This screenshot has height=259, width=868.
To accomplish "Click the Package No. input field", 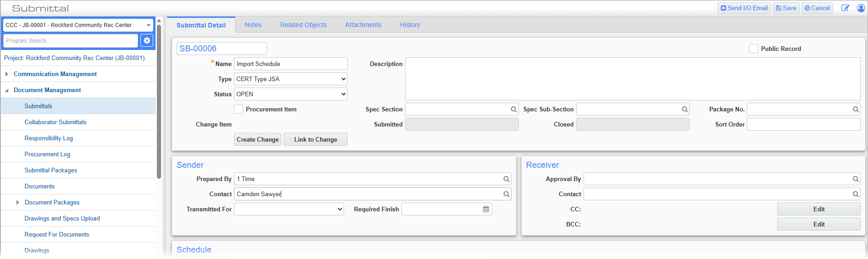I will pos(804,109).
